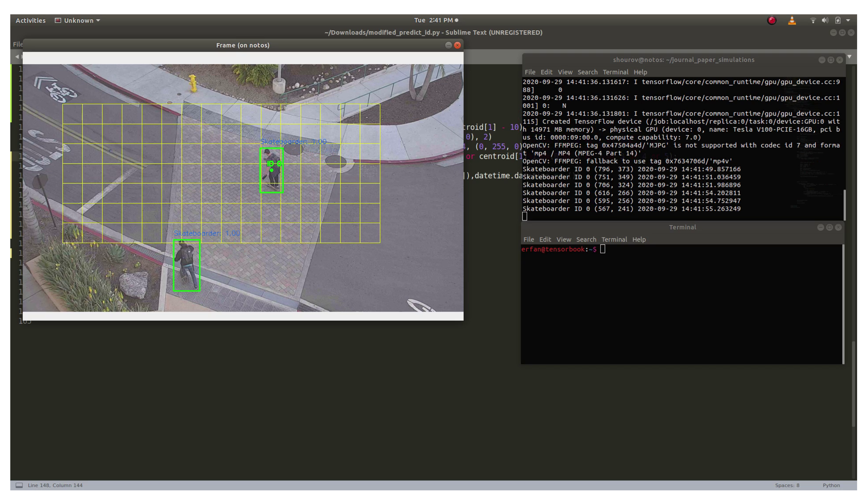Screen dimensions: 868x500
Task: Click the red recording indicator icon
Action: pyautogui.click(x=771, y=21)
